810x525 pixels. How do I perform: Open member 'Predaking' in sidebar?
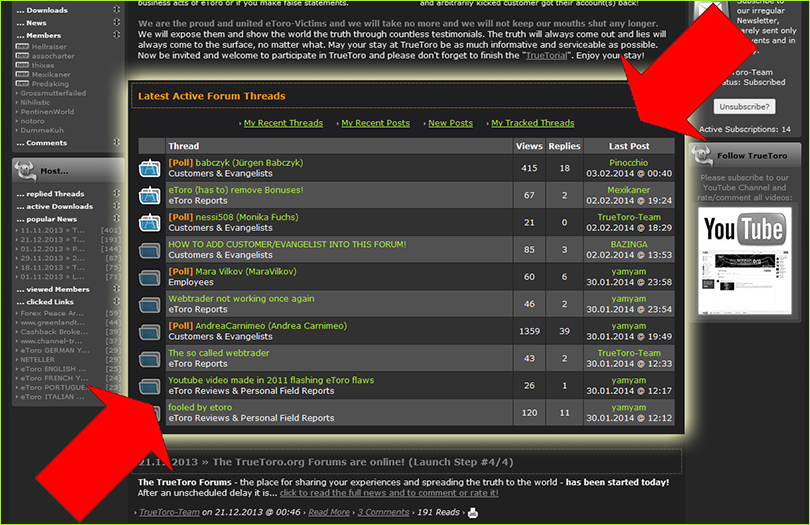[x=50, y=84]
